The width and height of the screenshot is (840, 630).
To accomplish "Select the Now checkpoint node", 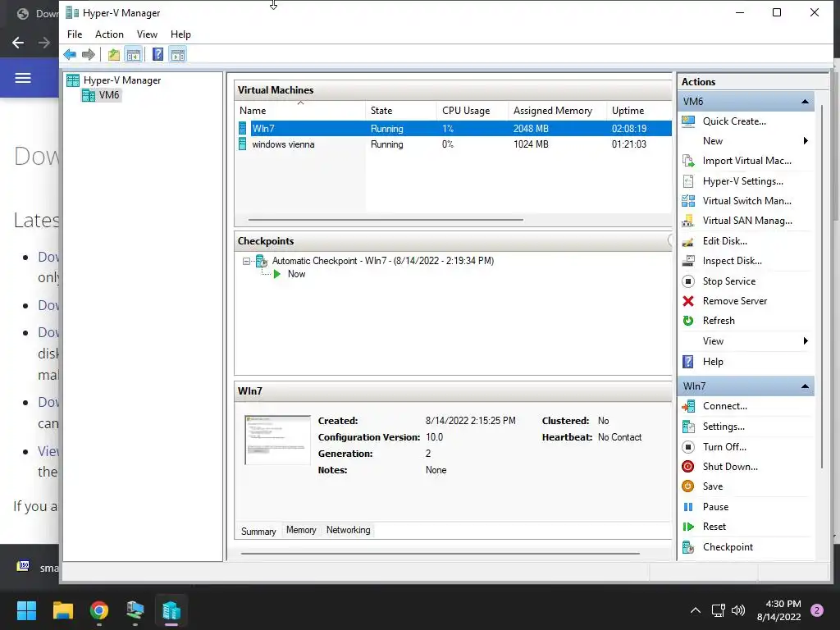I will tap(296, 274).
